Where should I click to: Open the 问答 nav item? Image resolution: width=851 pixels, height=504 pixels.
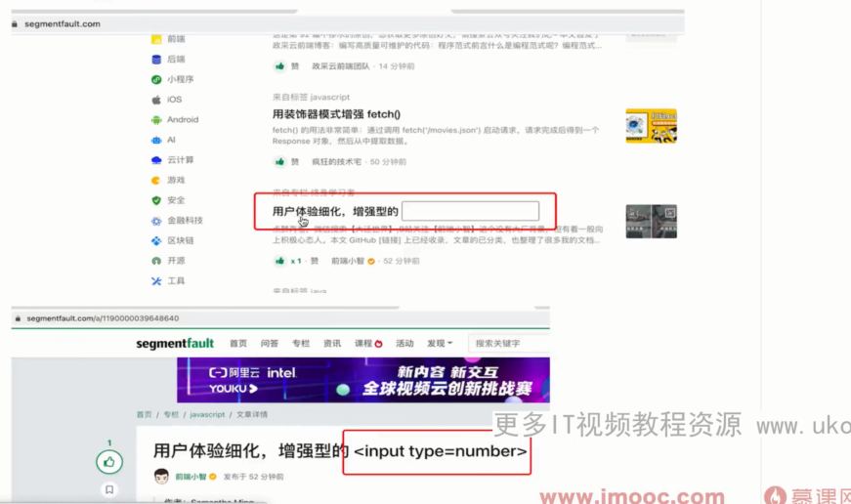(x=270, y=344)
